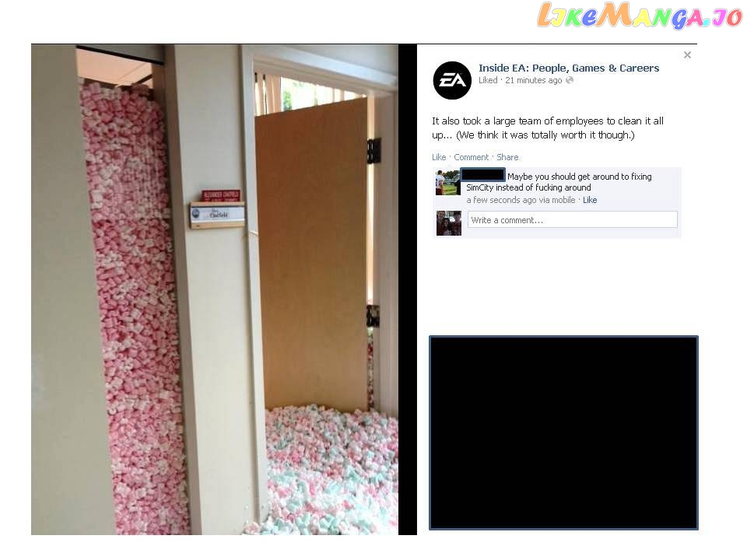Image resolution: width=747 pixels, height=560 pixels.
Task: Click the Comment link under the post
Action: (x=472, y=157)
